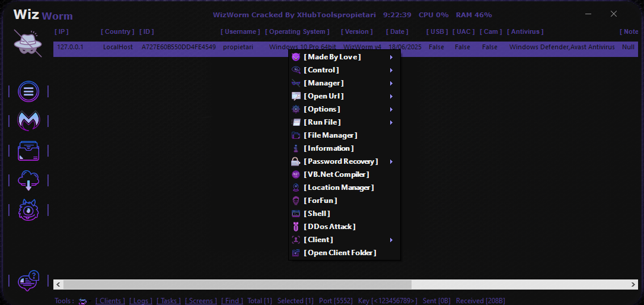Expand the Client submenu arrow
644x305 pixels.
coord(391,240)
